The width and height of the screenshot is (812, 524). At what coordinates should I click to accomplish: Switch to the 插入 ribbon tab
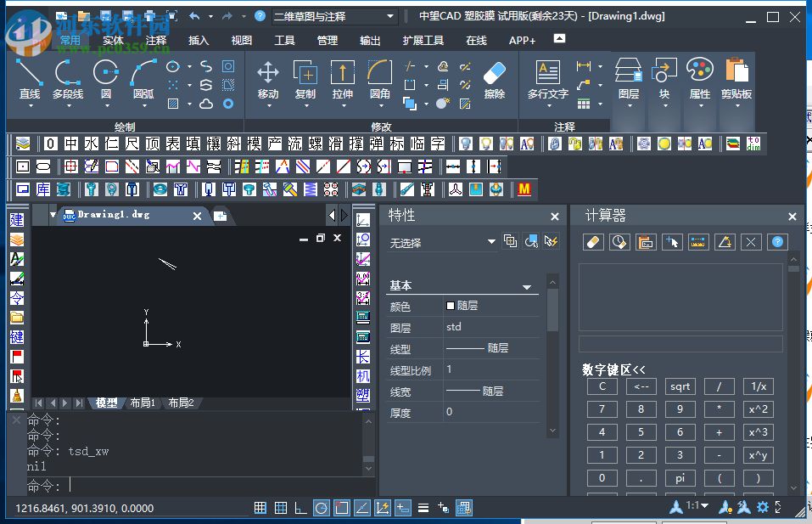click(x=198, y=39)
